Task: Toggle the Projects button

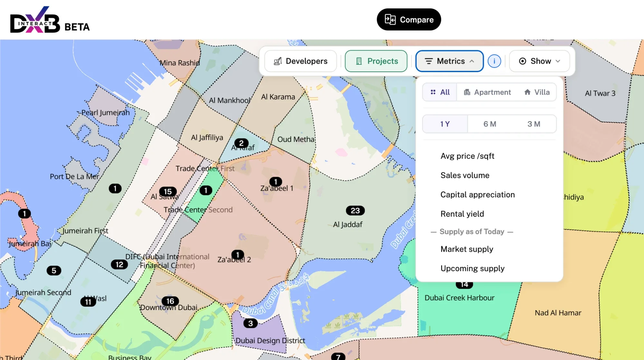Action: tap(376, 61)
